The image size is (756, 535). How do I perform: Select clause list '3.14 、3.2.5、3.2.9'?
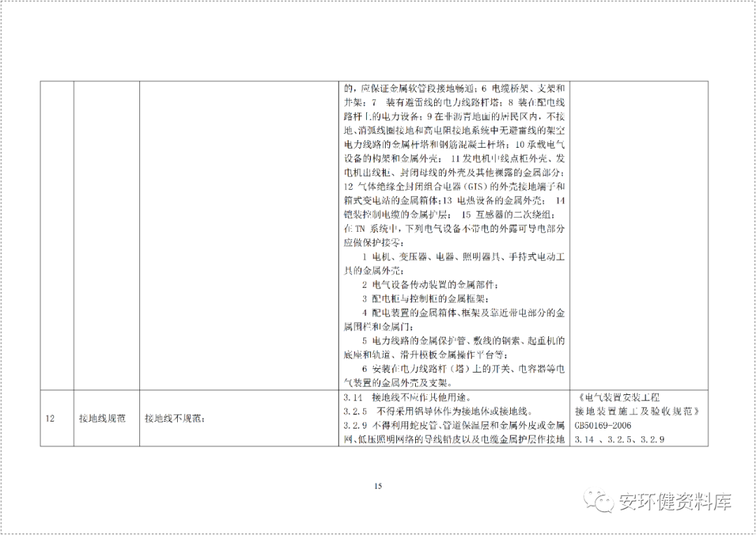[x=619, y=440]
